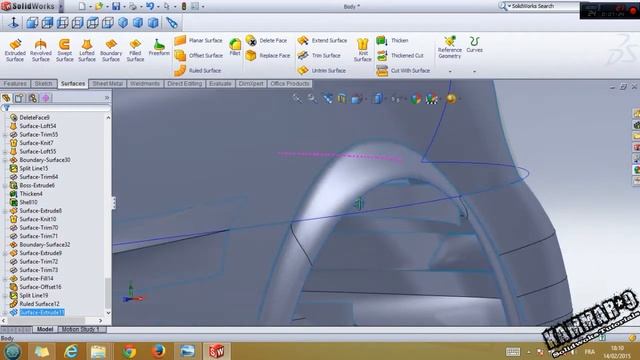
Task: Expand the Boss-Extrude6 tree node
Action: [5, 185]
